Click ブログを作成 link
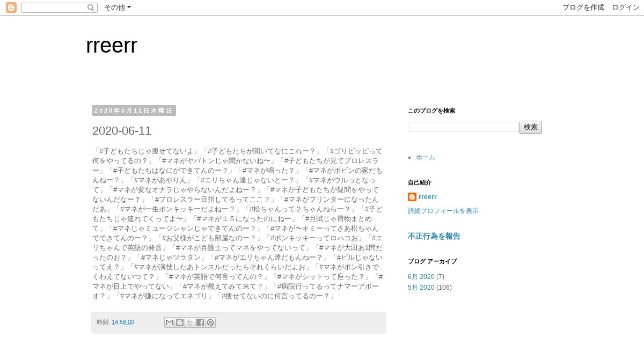The height and width of the screenshot is (338, 644). coord(583,8)
